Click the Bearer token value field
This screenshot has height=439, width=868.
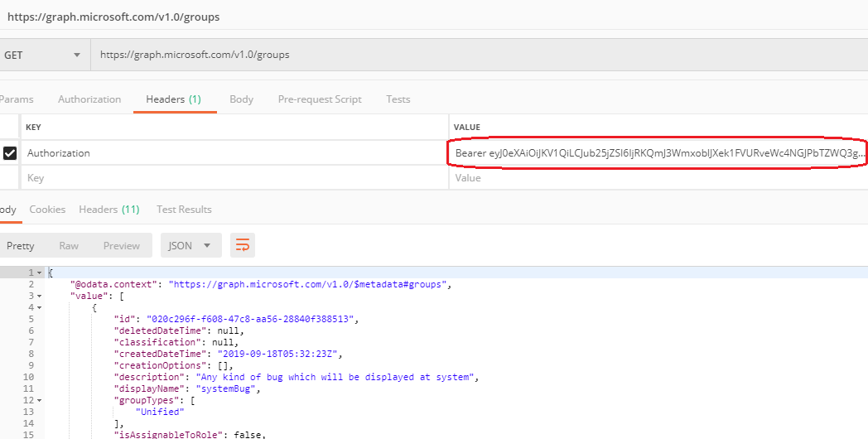658,152
